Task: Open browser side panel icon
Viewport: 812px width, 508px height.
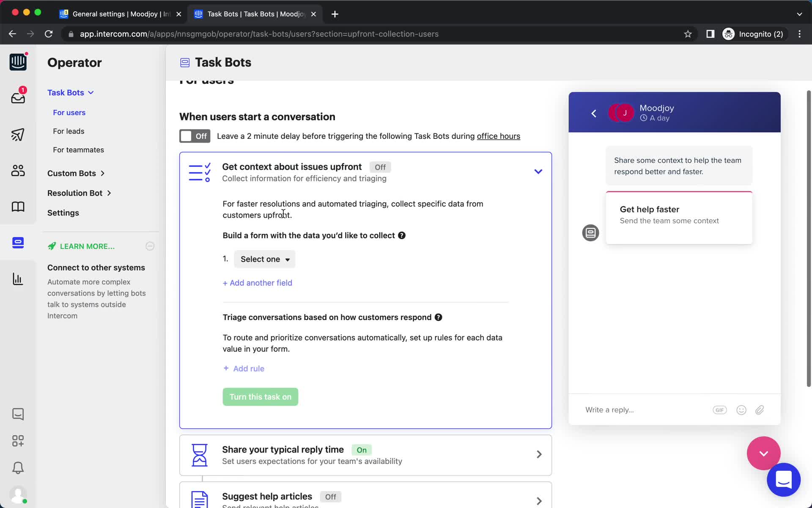Action: click(710, 34)
